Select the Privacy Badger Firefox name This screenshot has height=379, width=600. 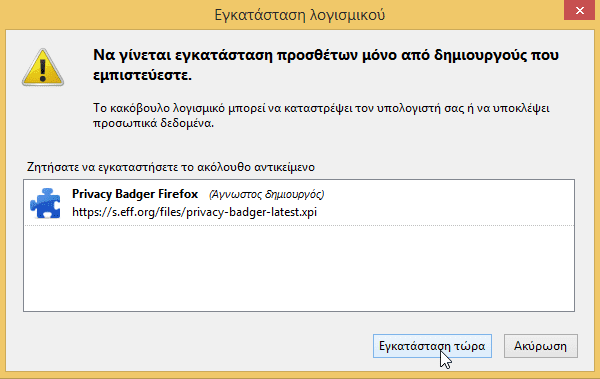(x=135, y=194)
